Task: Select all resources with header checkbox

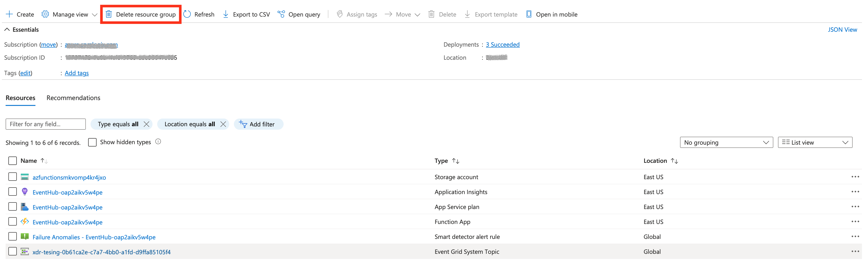Action: tap(12, 161)
